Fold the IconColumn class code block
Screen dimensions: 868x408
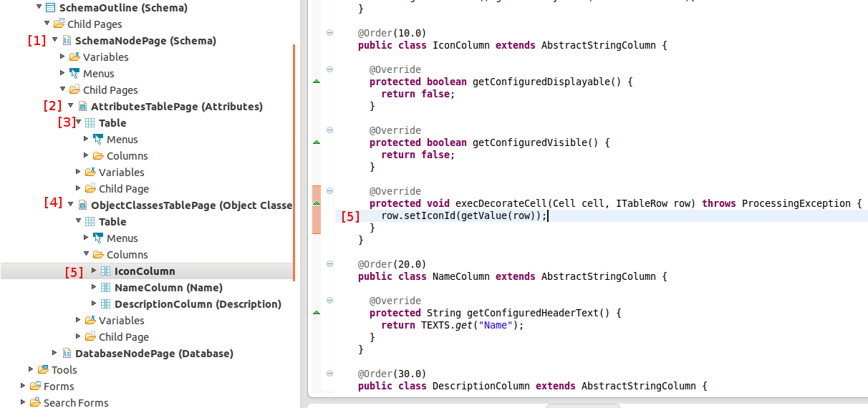coord(329,33)
